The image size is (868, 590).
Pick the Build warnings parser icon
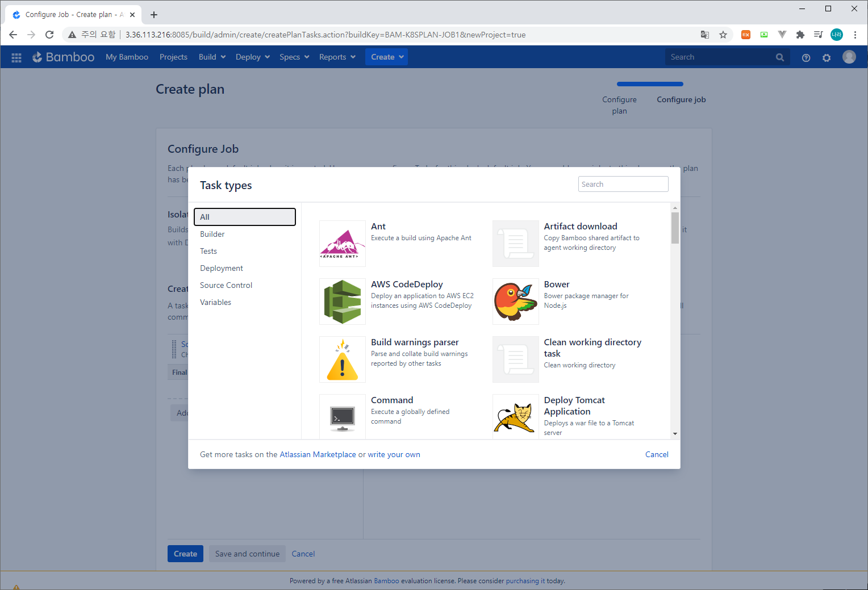pyautogui.click(x=343, y=359)
